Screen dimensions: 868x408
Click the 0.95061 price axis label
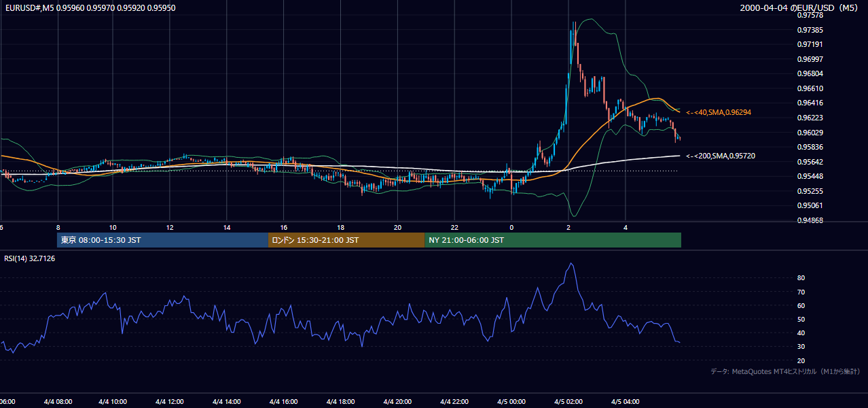810,205
